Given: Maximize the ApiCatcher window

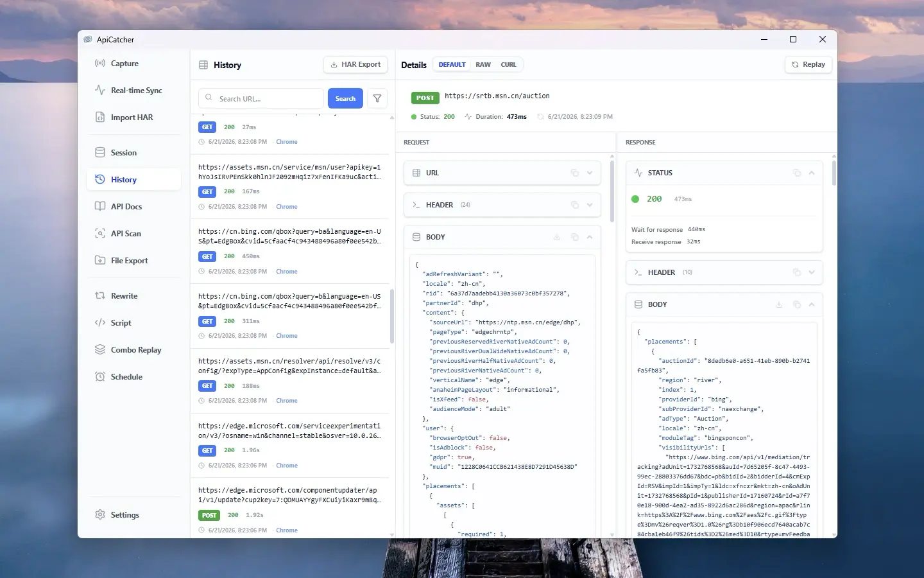Looking at the screenshot, I should [x=793, y=40].
